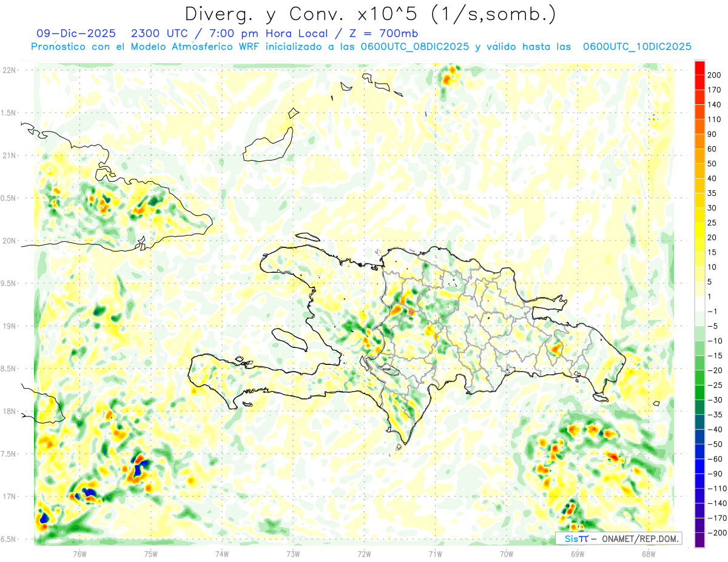Click the valid-until time '0600UTC_10DIC2025'
The image size is (728, 562).
click(637, 47)
